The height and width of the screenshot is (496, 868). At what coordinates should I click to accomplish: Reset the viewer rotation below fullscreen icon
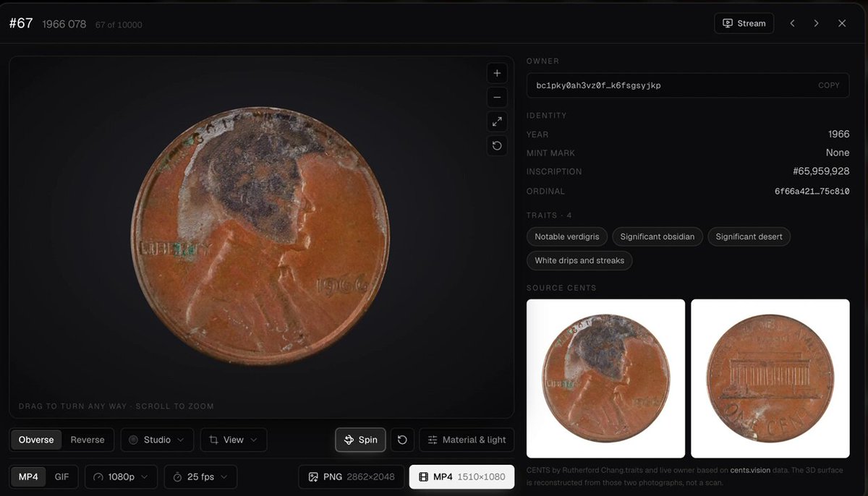497,145
